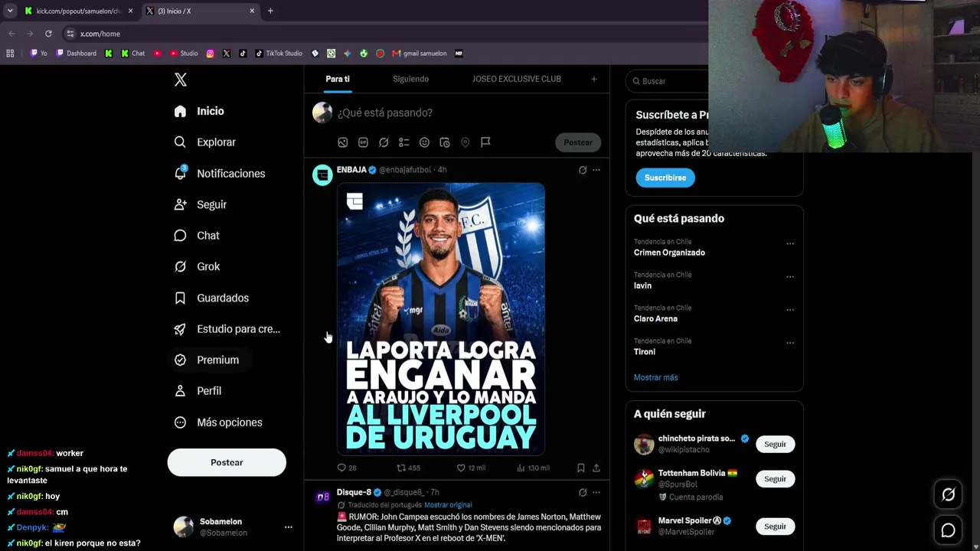980x551 pixels.
Task: Go to Inicio in the sidebar
Action: 199,111
